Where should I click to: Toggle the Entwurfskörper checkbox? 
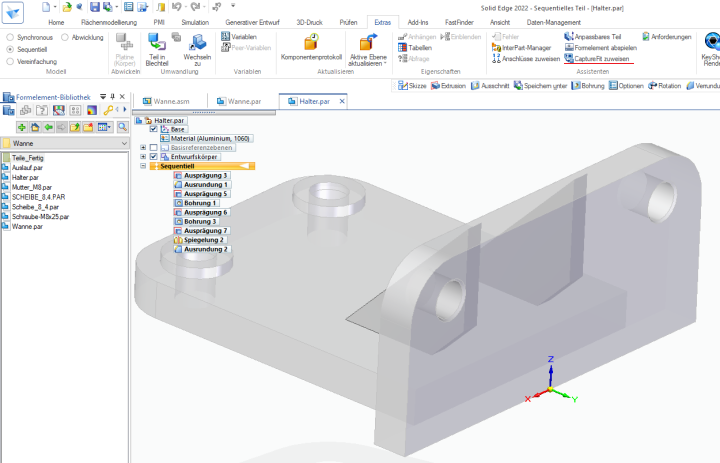click(x=154, y=157)
